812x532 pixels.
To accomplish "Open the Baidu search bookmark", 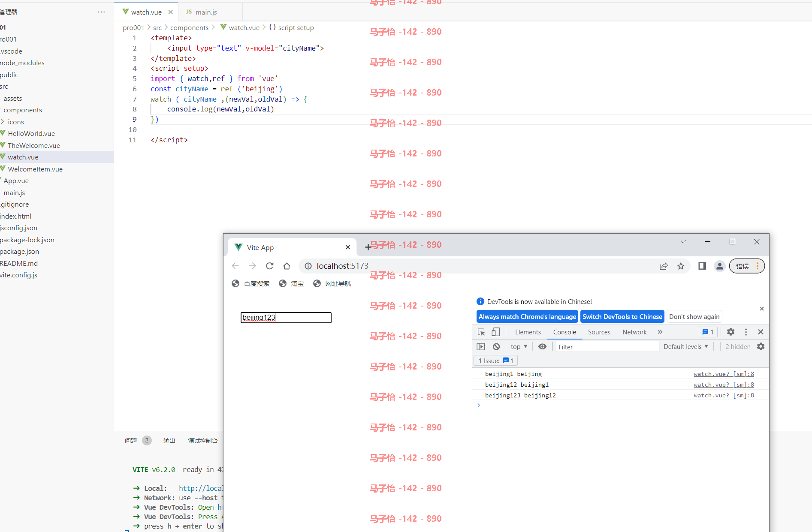I will 251,283.
